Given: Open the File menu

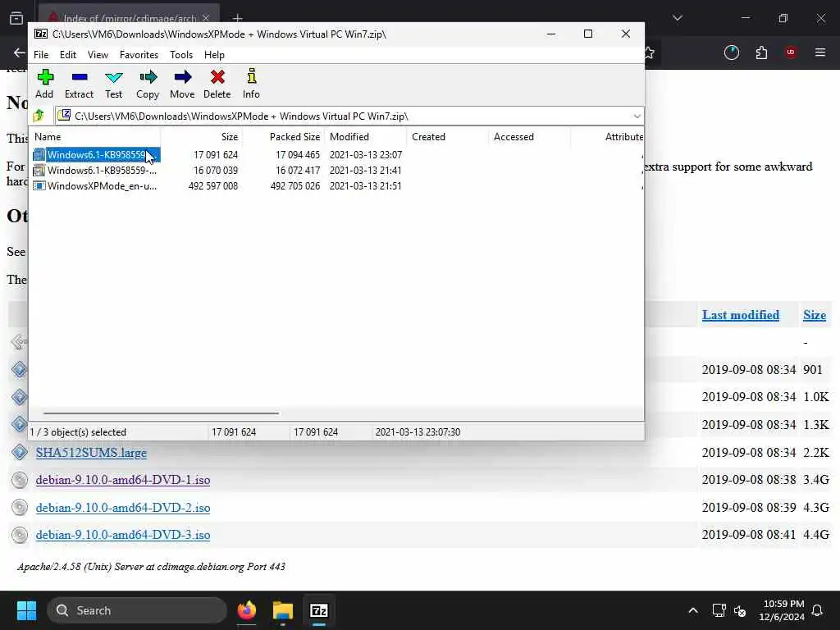Looking at the screenshot, I should [41, 55].
